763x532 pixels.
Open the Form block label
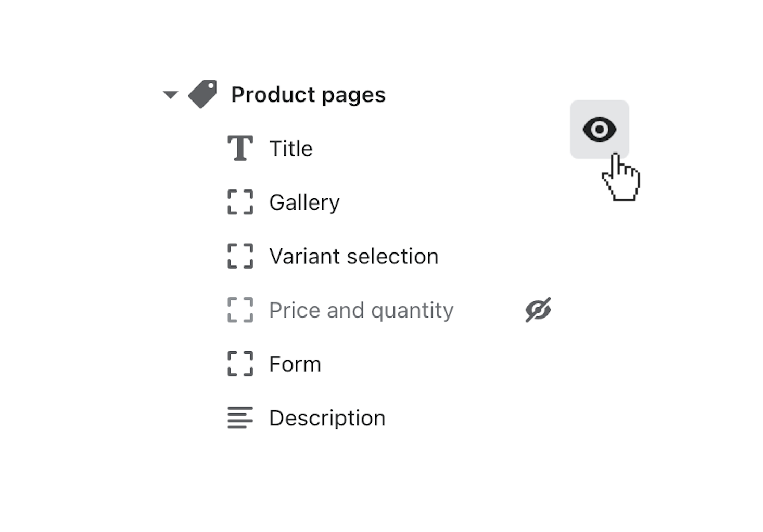[295, 364]
